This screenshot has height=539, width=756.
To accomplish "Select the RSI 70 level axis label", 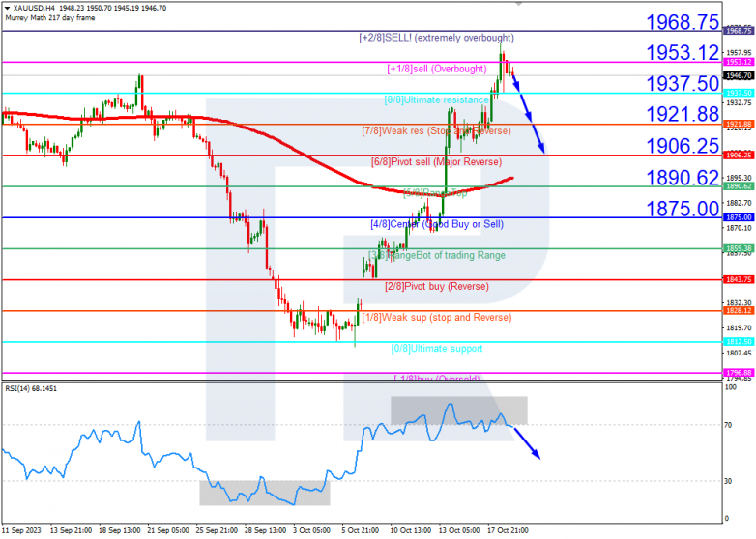I will pos(728,425).
